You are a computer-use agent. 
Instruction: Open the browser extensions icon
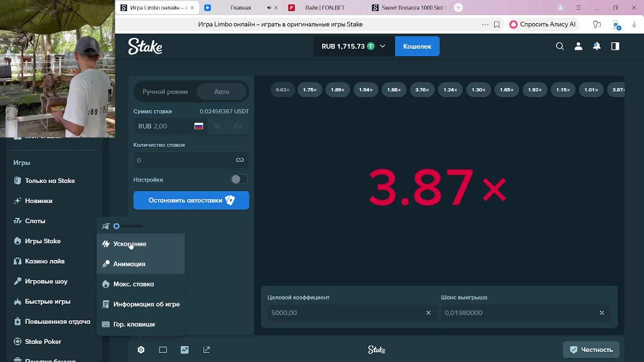(x=597, y=24)
